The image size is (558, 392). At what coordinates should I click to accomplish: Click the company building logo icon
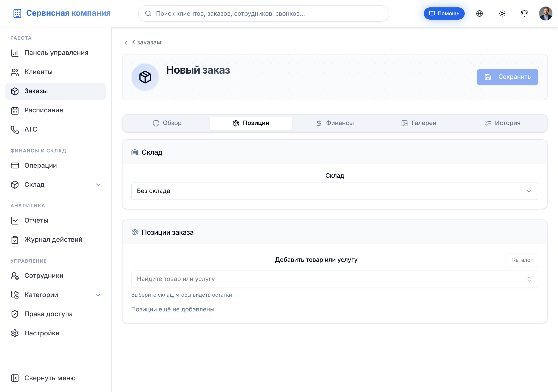17,13
